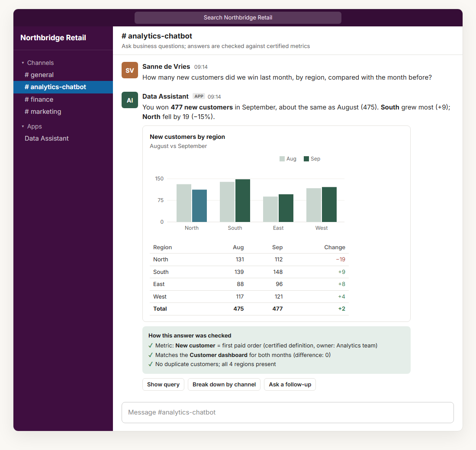Image resolution: width=476 pixels, height=450 pixels.
Task: Click the # analytics-chatbot channel header title
Action: (x=157, y=36)
